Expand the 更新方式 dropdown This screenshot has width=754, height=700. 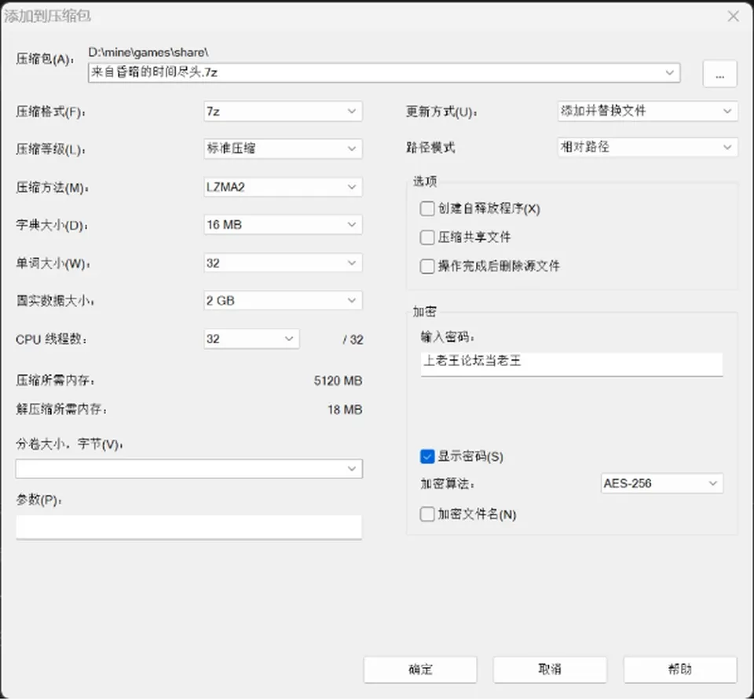point(647,111)
